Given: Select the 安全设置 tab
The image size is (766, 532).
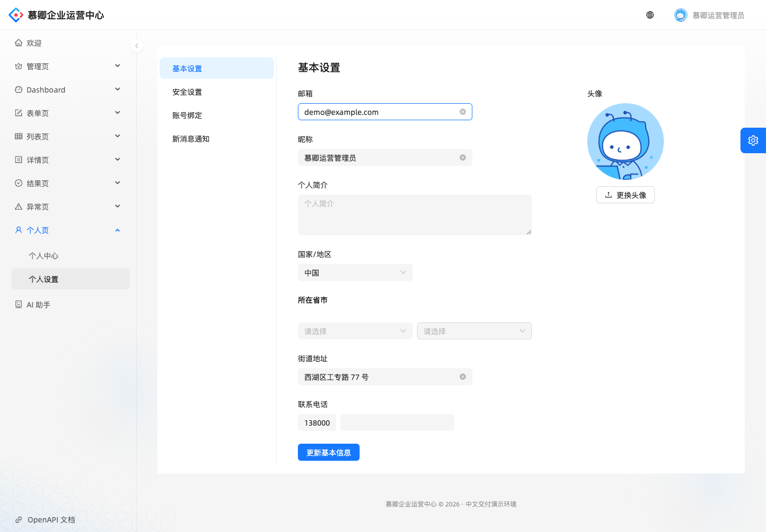Looking at the screenshot, I should click(x=217, y=92).
